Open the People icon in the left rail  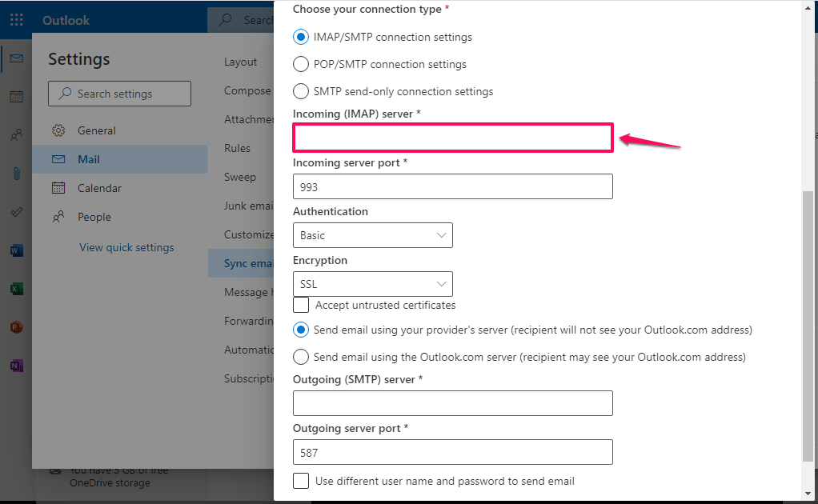(16, 135)
